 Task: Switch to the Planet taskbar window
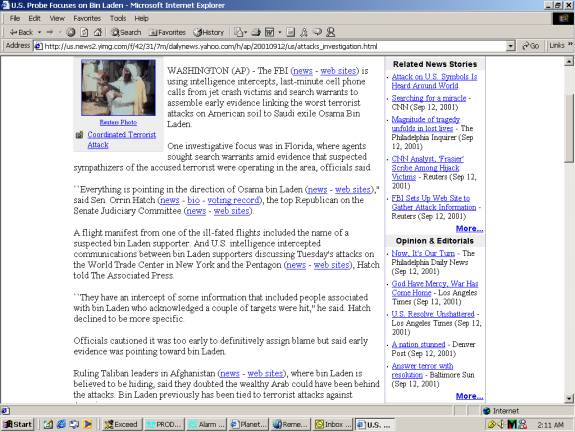tap(248, 424)
